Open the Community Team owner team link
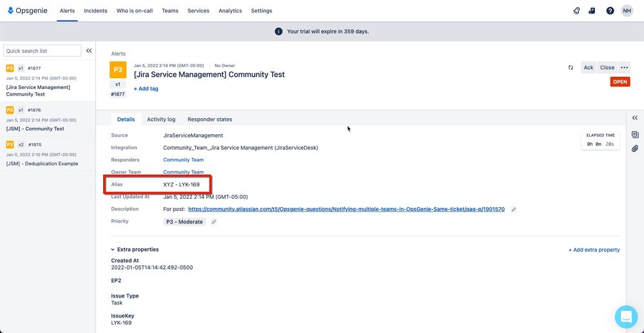The height and width of the screenshot is (333, 644). pos(183,172)
